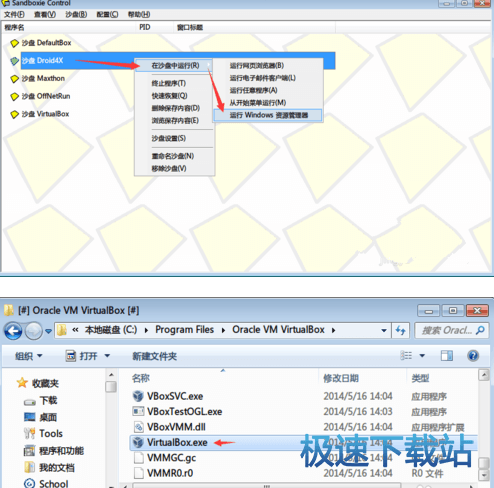This screenshot has width=494, height=488.
Task: Click the favorites star icon
Action: [x=22, y=383]
